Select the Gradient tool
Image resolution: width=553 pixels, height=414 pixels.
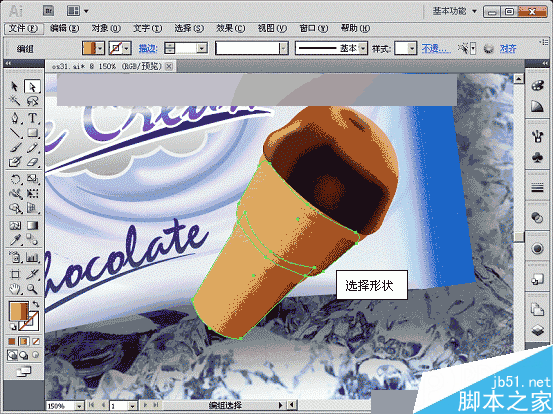pos(32,225)
